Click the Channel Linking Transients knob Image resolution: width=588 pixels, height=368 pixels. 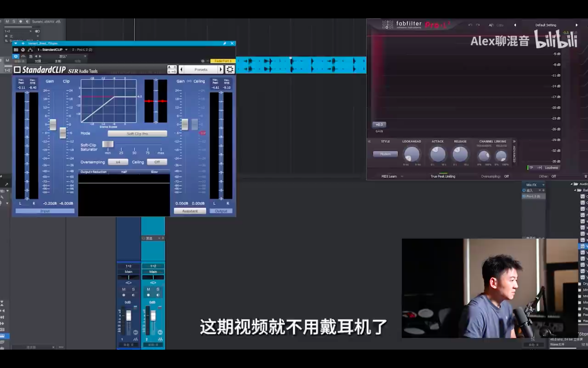coord(484,156)
